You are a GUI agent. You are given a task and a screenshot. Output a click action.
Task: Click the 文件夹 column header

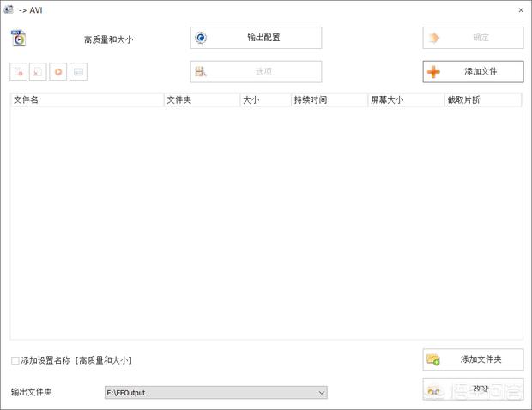[201, 100]
